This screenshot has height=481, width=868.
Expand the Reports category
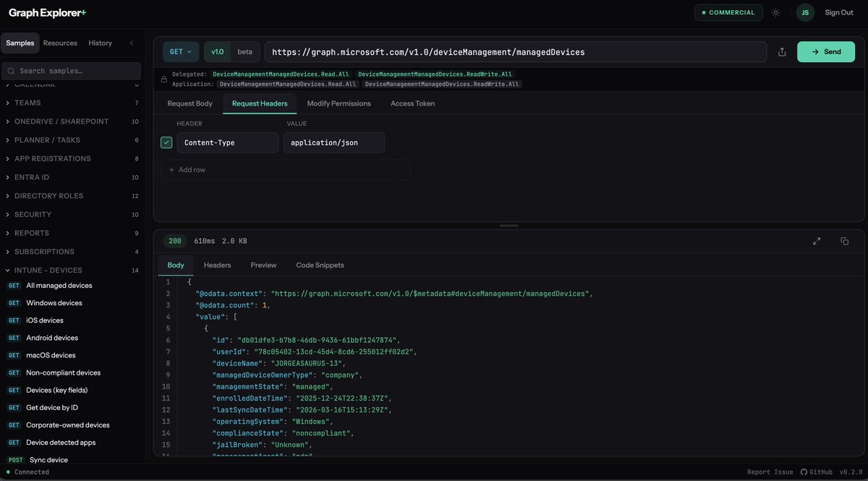coord(72,233)
